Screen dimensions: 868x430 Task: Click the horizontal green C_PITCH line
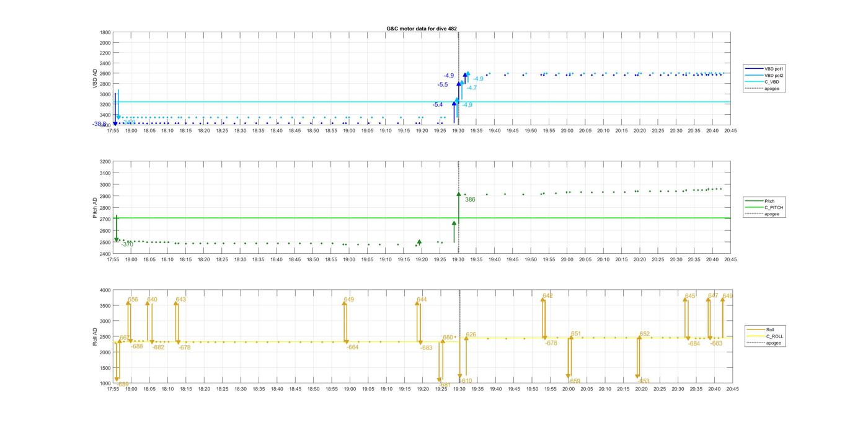click(422, 218)
